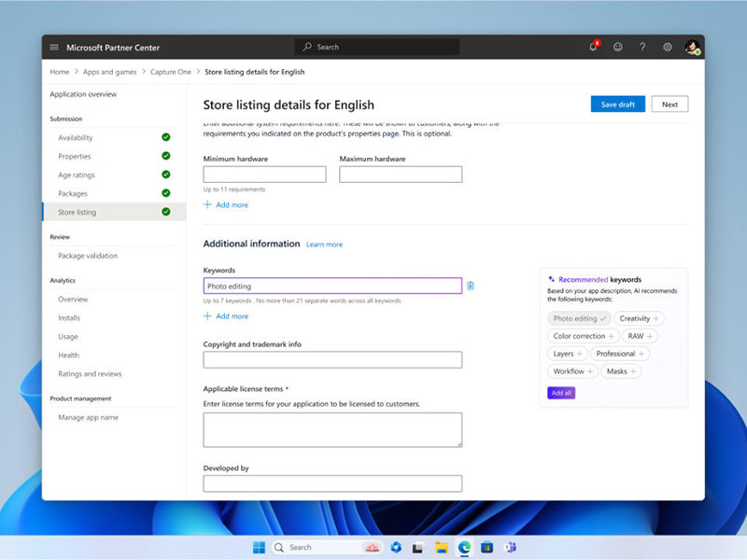
Task: Click the Developed by input field
Action: (x=332, y=483)
